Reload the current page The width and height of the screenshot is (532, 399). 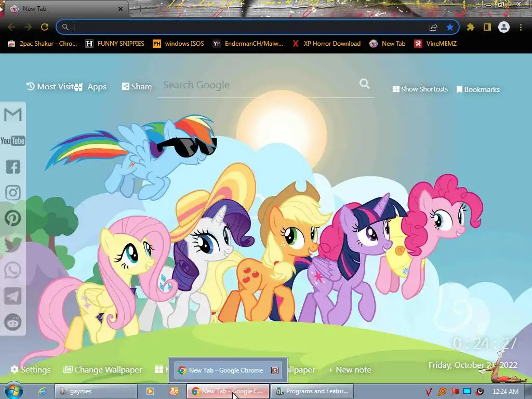(x=45, y=27)
